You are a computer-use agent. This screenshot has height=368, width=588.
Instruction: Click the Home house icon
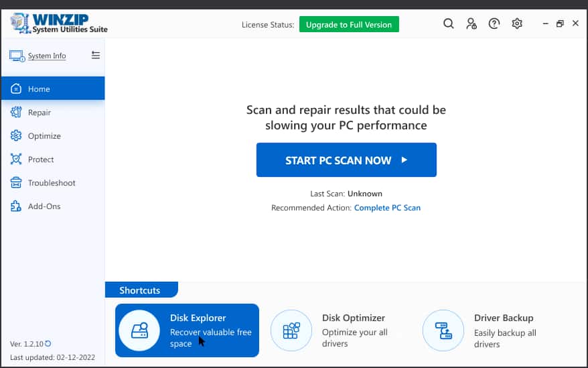click(16, 88)
